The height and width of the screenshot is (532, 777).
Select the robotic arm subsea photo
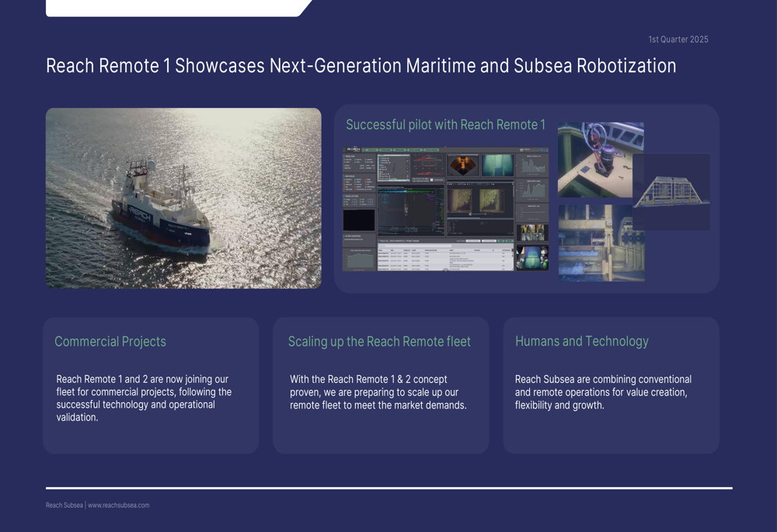click(x=601, y=160)
